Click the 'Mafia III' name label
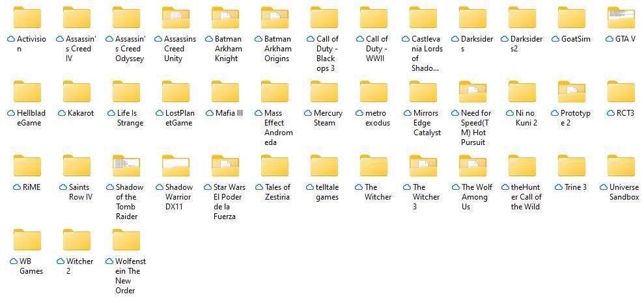 229,113
